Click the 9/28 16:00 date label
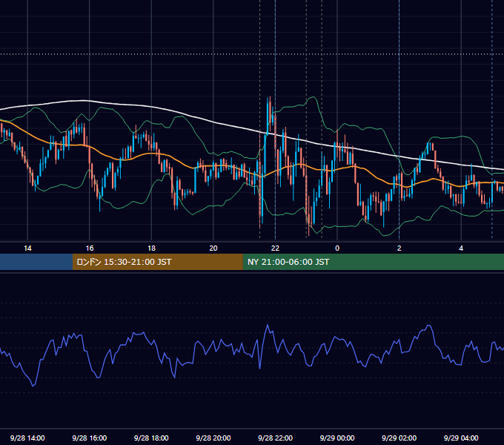Viewport: 504px width, 445px height. point(90,438)
